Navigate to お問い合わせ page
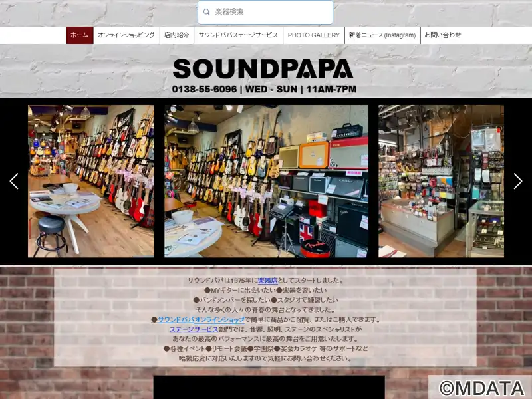Image resolution: width=532 pixels, height=399 pixels. tap(443, 35)
